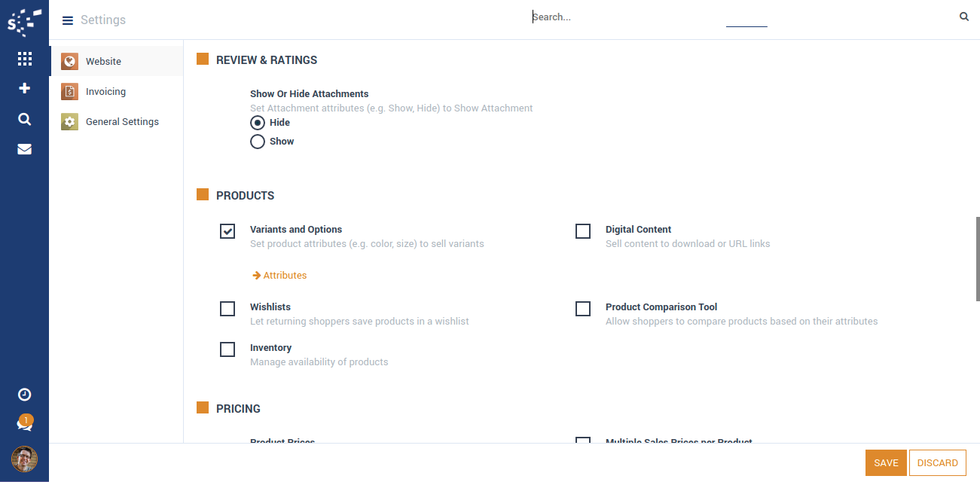
Task: Open the envelope messages icon
Action: point(24,149)
